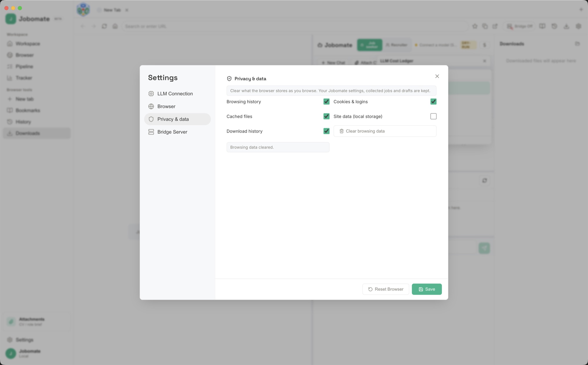
Task: Click the home icon in the toolbar
Action: click(115, 26)
